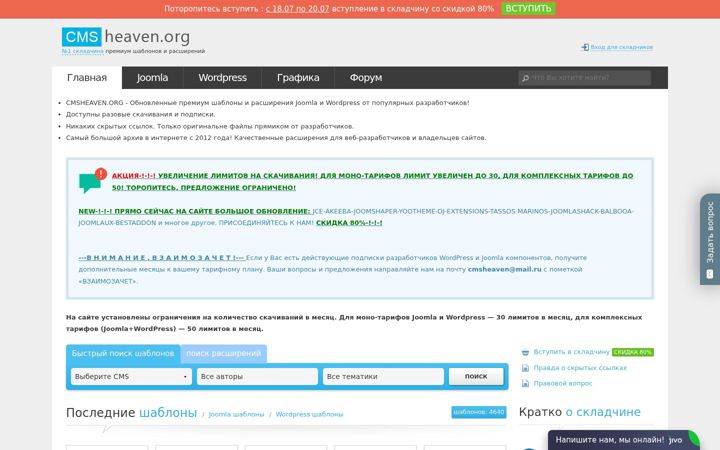Click the basket icon beside Вступить в складчину
The width and height of the screenshot is (720, 450).
click(x=525, y=352)
